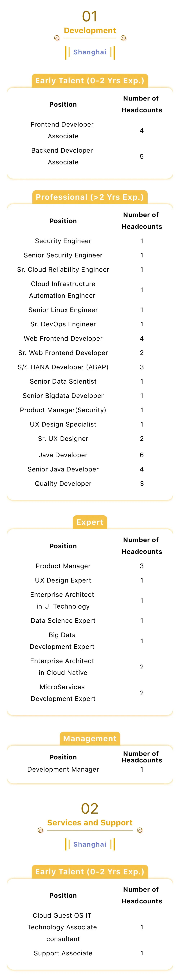The image size is (180, 980).
Task: Open the Development Manager position
Action: tap(63, 769)
